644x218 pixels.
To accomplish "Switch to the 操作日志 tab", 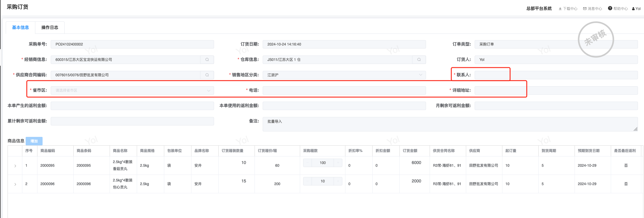I will [x=50, y=27].
